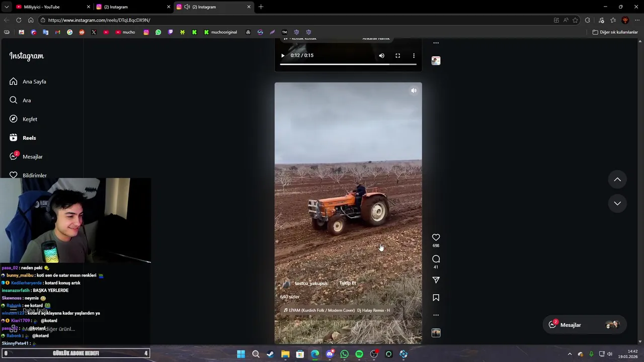Screen dimensions: 644x362
Task: Share the reel via paper plane icon
Action: (x=436, y=280)
